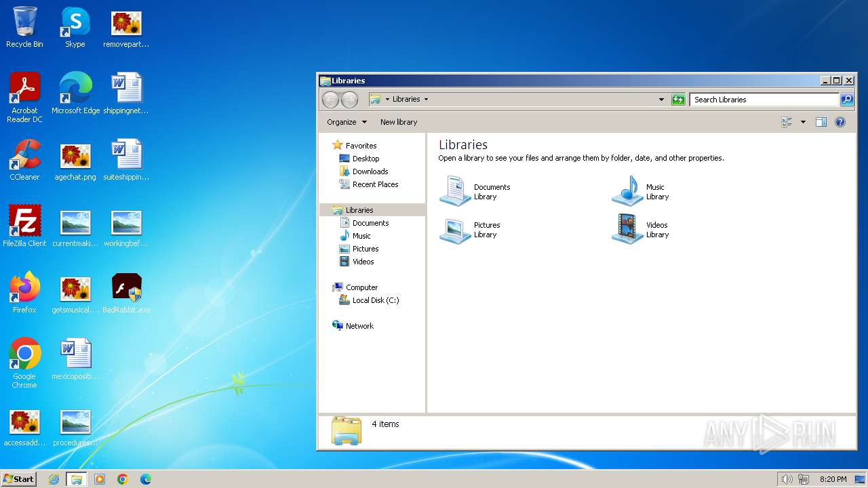Select BadRabbit.exe file on desktop
The image size is (868, 488).
click(x=126, y=293)
